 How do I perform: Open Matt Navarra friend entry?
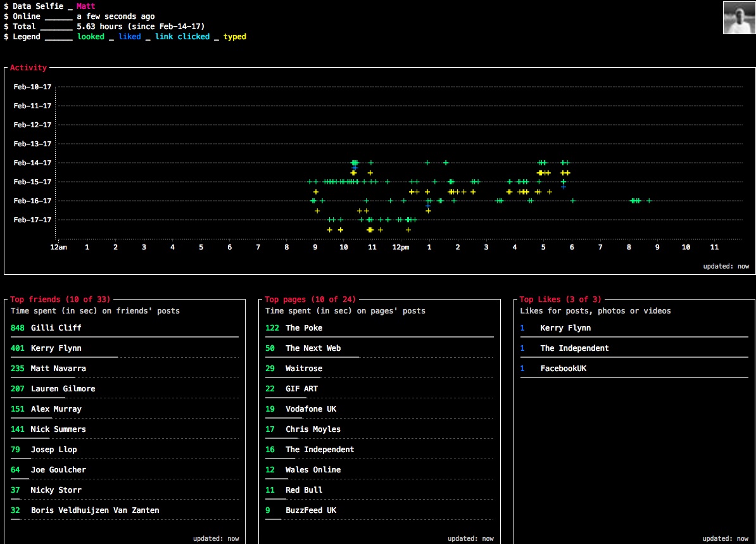point(58,369)
